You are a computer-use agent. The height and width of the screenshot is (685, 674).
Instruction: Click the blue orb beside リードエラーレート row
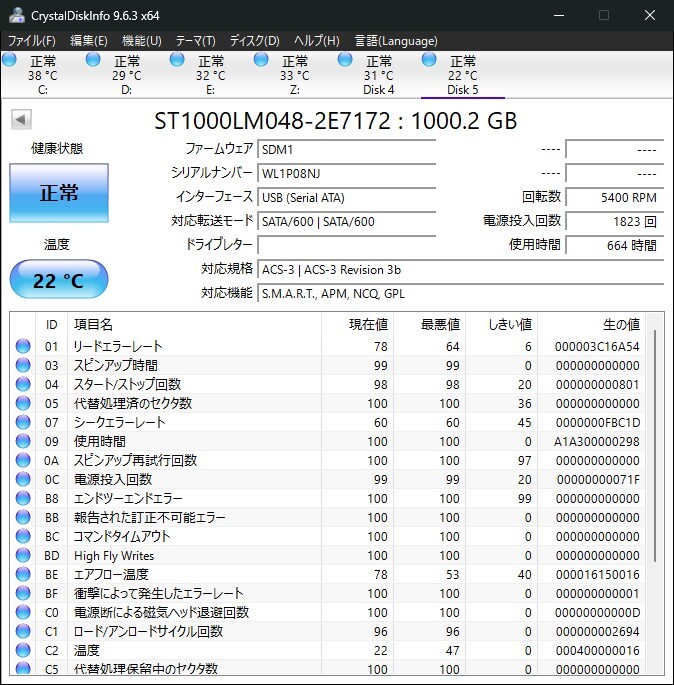(x=23, y=346)
